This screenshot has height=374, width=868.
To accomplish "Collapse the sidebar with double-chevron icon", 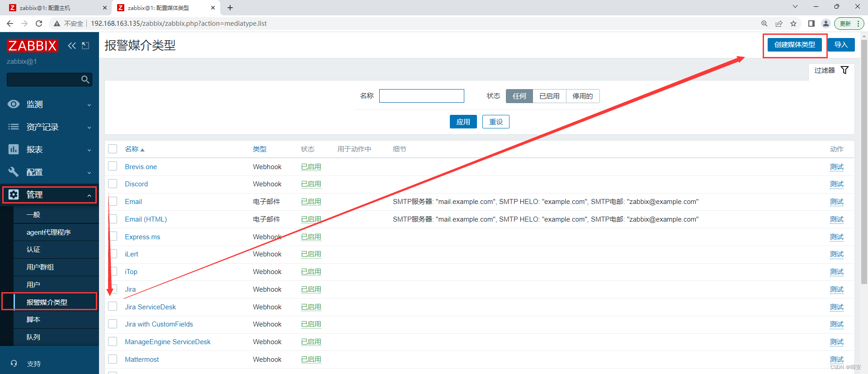I will click(72, 46).
